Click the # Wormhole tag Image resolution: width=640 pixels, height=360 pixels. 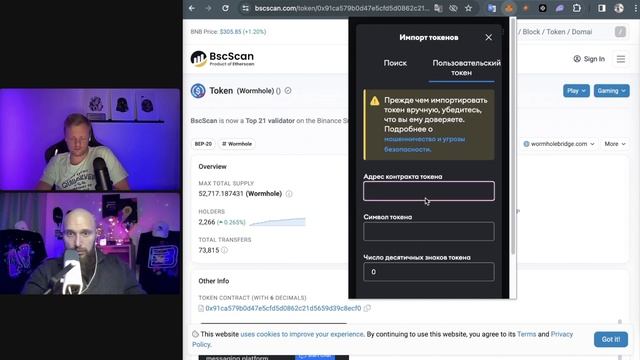[237, 144]
